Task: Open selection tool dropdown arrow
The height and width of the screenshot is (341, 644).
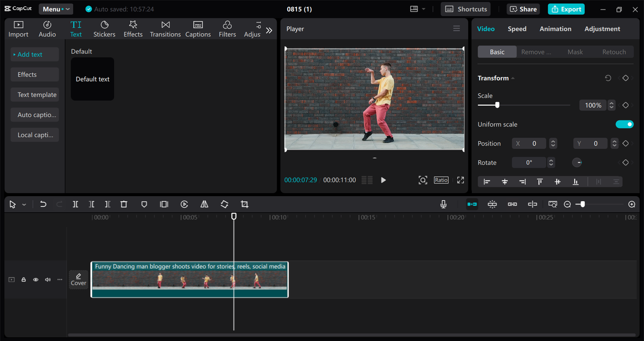Action: pyautogui.click(x=24, y=205)
